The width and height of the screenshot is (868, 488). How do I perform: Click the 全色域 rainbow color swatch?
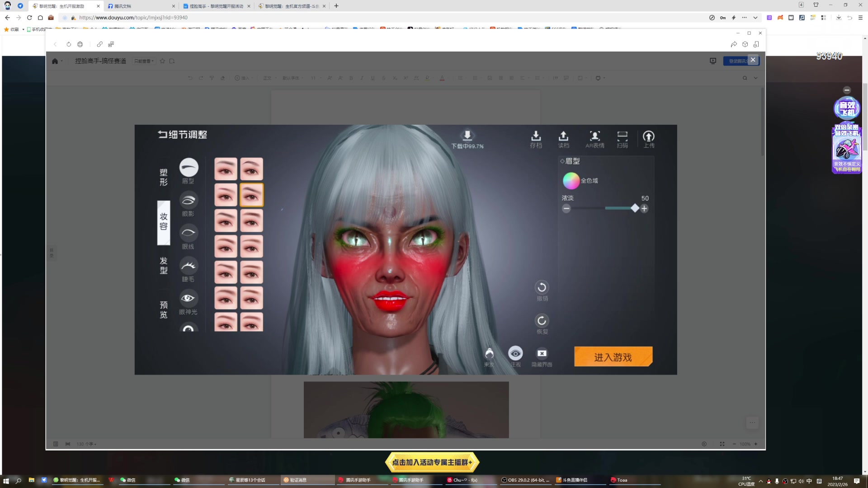click(571, 181)
